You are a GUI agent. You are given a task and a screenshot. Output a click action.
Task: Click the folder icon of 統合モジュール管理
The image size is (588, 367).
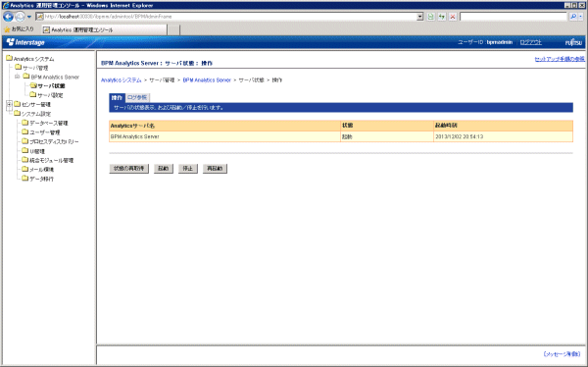(25, 160)
